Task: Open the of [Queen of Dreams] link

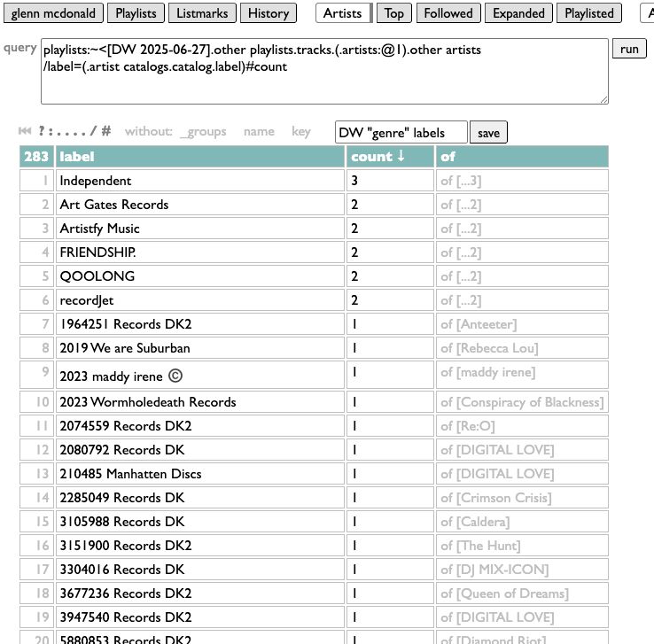Action: coord(505,594)
